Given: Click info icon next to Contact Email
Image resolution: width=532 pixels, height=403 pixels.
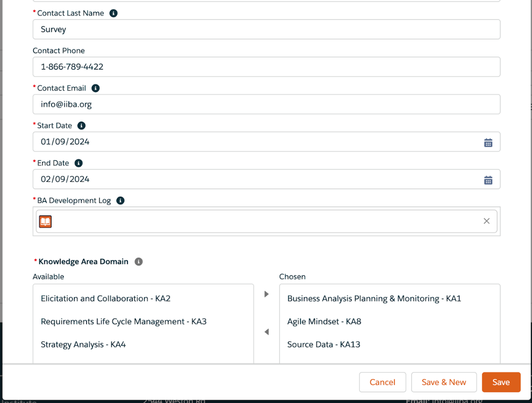Looking at the screenshot, I should [95, 88].
